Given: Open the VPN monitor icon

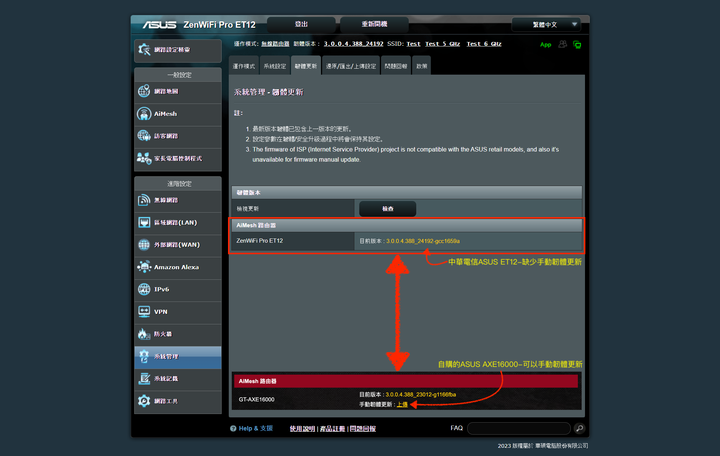Looking at the screenshot, I should click(144, 311).
